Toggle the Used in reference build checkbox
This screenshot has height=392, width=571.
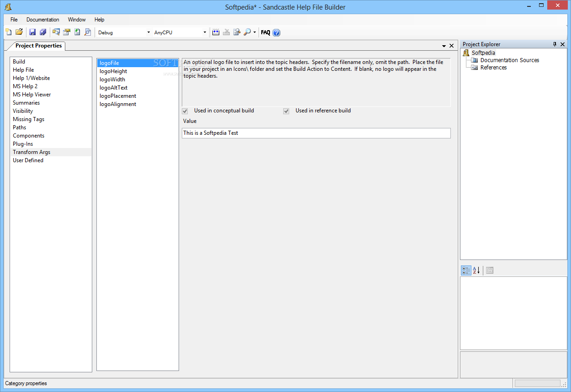(286, 111)
